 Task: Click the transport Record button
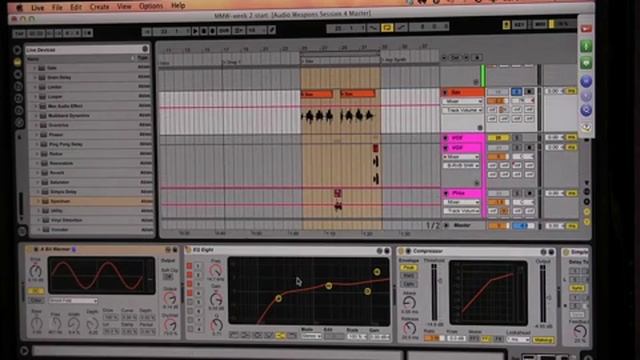click(x=212, y=31)
